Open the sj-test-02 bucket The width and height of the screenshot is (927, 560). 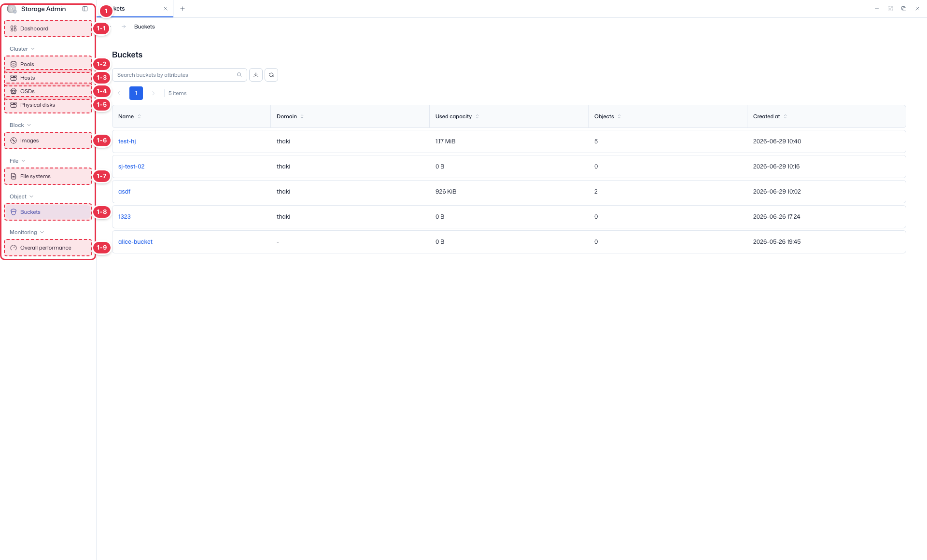[131, 167]
